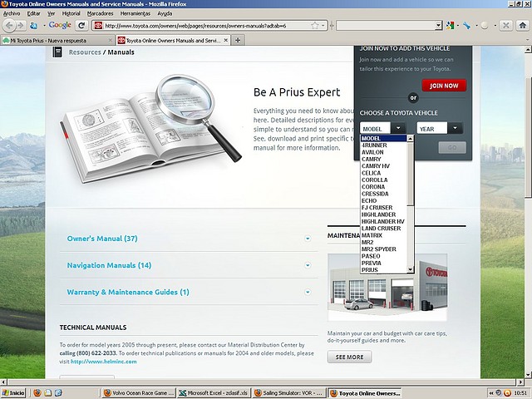532x399 pixels.
Task: Open the Editar menu
Action: [x=33, y=13]
